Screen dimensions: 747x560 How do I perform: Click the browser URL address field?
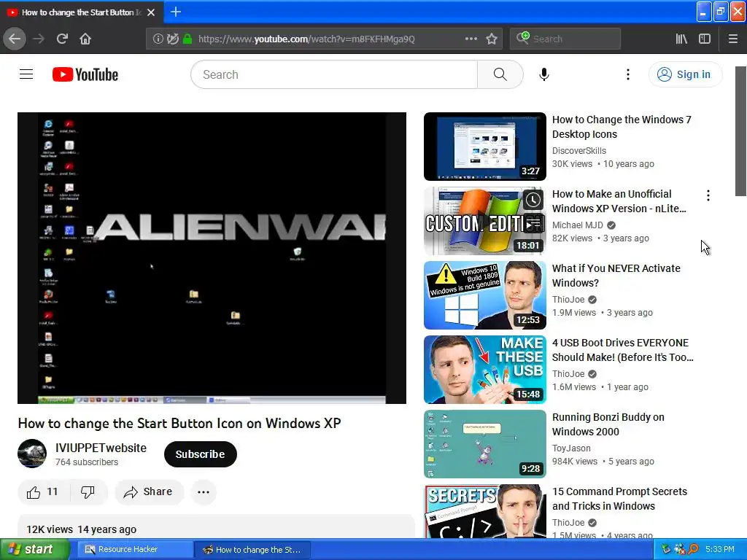[x=325, y=39]
